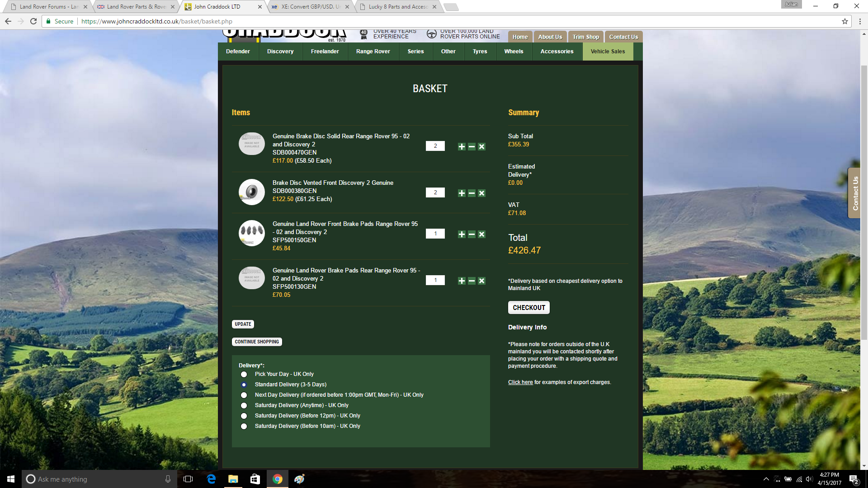Screen dimensions: 868x488
Task: Reload the basket page
Action: click(33, 21)
